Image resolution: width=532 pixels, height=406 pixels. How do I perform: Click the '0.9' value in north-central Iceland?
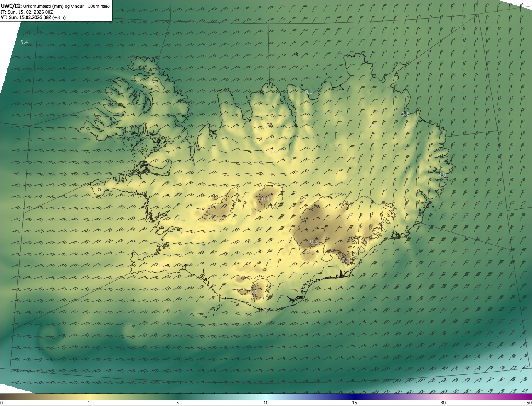pyautogui.click(x=273, y=153)
